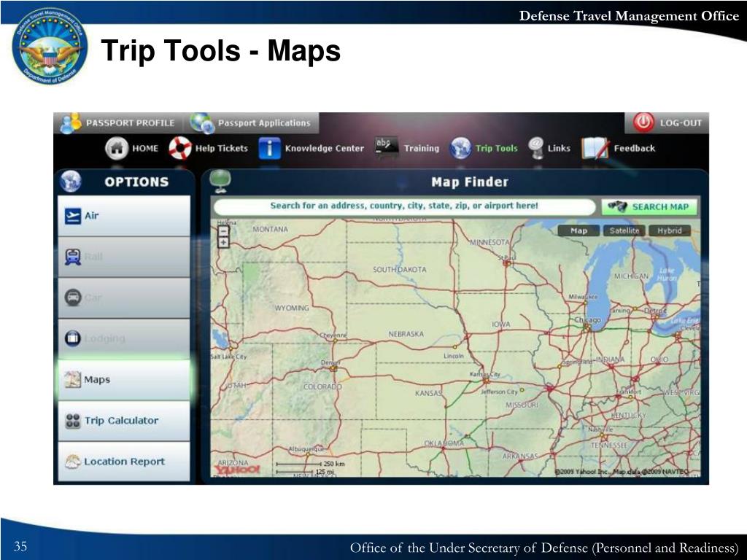747x560 pixels.
Task: Click the Milwaukee label on the map
Action: click(583, 297)
